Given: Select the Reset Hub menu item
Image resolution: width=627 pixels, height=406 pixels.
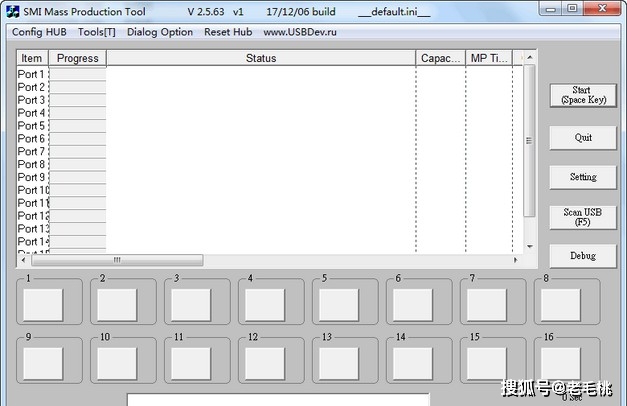Looking at the screenshot, I should (x=228, y=32).
